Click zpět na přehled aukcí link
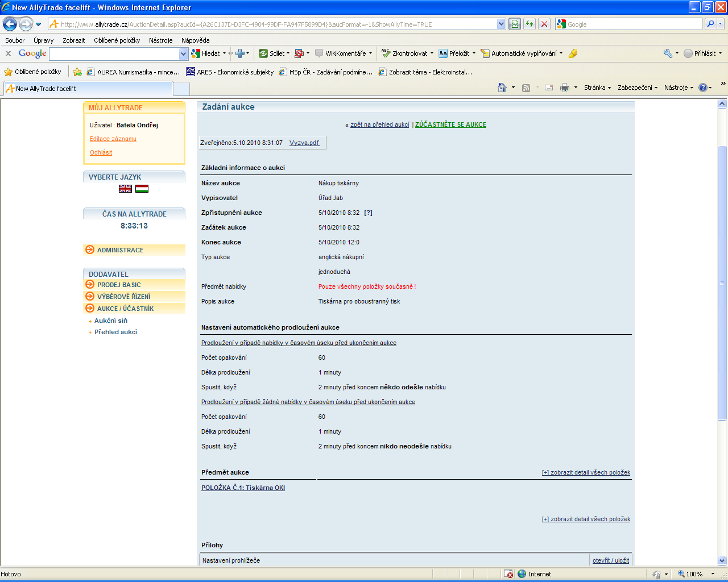 [380, 124]
